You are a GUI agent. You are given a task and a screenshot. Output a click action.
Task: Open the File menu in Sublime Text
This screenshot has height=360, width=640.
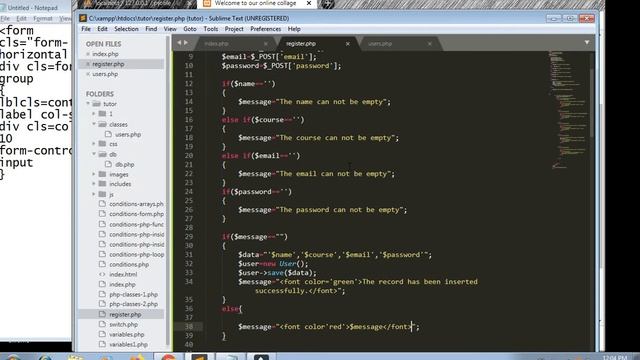86,29
